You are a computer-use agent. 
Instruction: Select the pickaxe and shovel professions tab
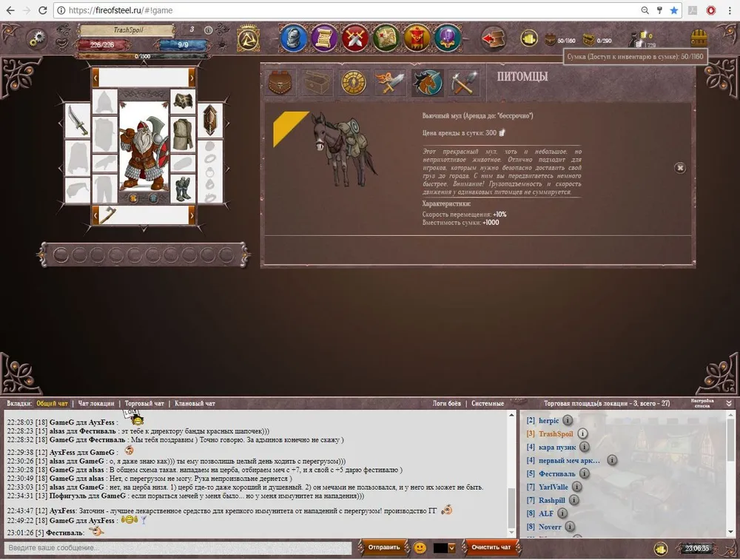463,83
